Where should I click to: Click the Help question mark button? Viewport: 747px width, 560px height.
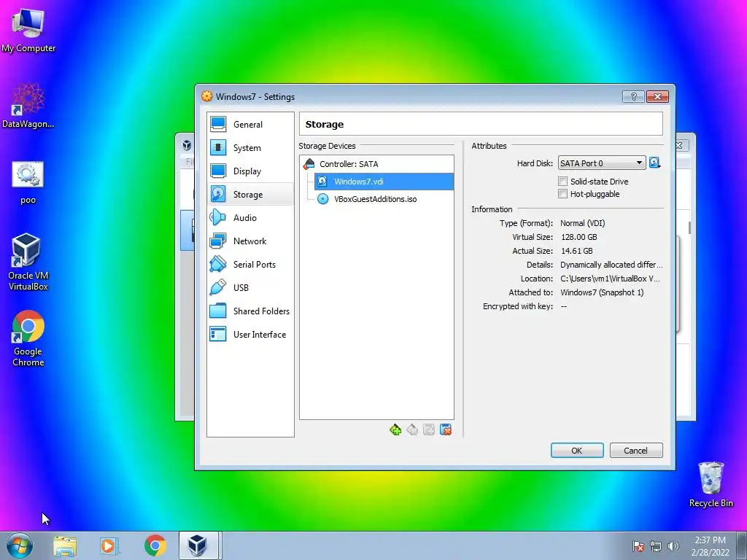pos(633,97)
